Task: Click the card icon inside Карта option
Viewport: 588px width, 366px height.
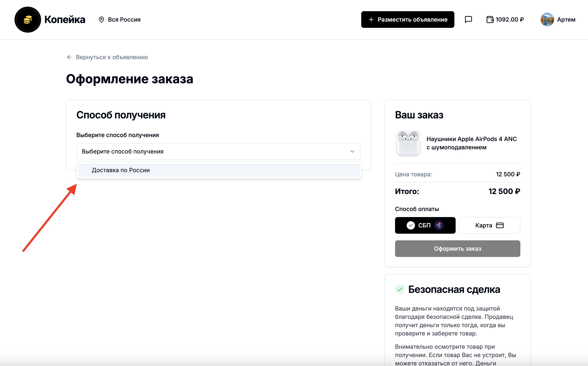Action: pyautogui.click(x=500, y=225)
